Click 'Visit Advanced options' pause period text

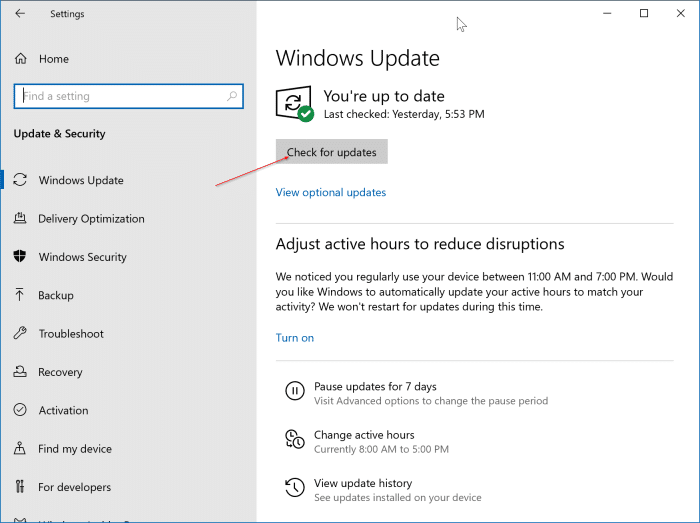431,401
